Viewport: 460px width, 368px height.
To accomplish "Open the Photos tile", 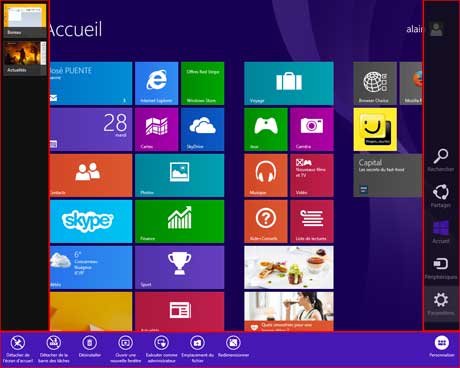I will (180, 175).
